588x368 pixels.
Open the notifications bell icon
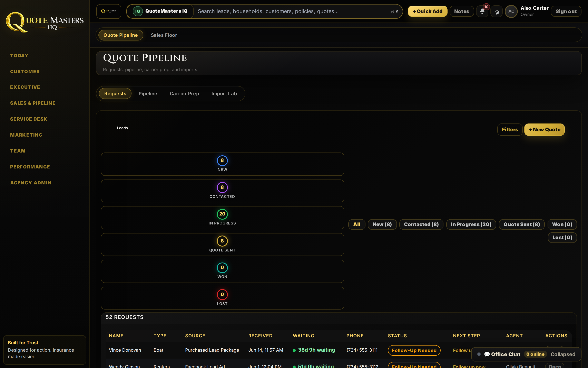click(482, 11)
